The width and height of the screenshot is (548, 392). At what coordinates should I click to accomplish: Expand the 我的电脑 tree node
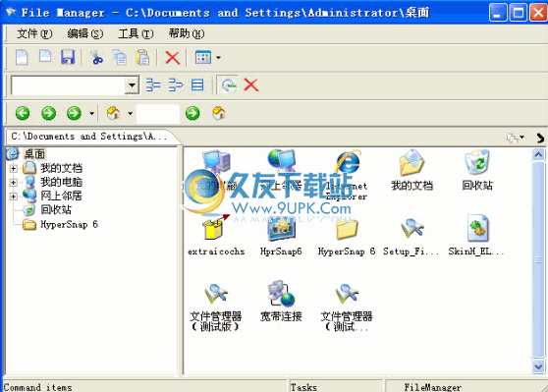[14, 182]
